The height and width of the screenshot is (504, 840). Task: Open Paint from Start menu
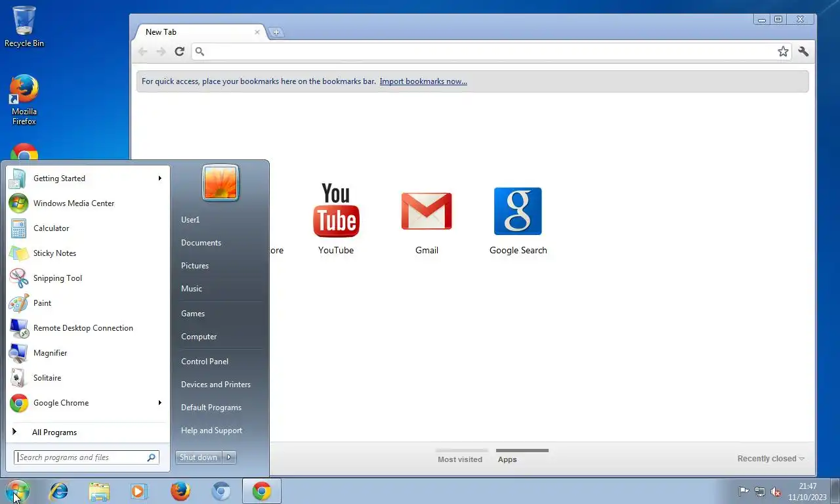87,303
